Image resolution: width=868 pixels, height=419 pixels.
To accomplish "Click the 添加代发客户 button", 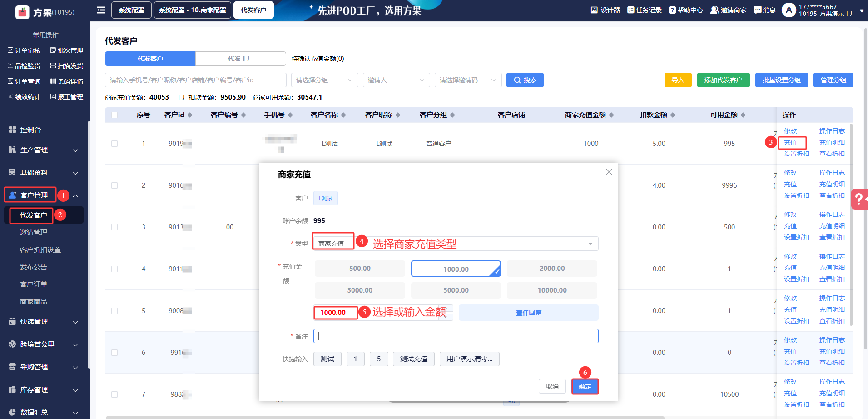I will click(724, 80).
